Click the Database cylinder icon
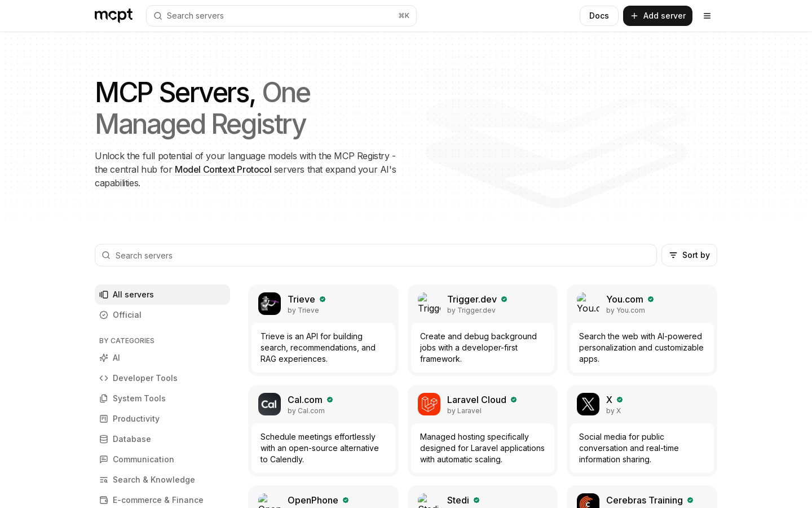The width and height of the screenshot is (812, 508). point(104,439)
